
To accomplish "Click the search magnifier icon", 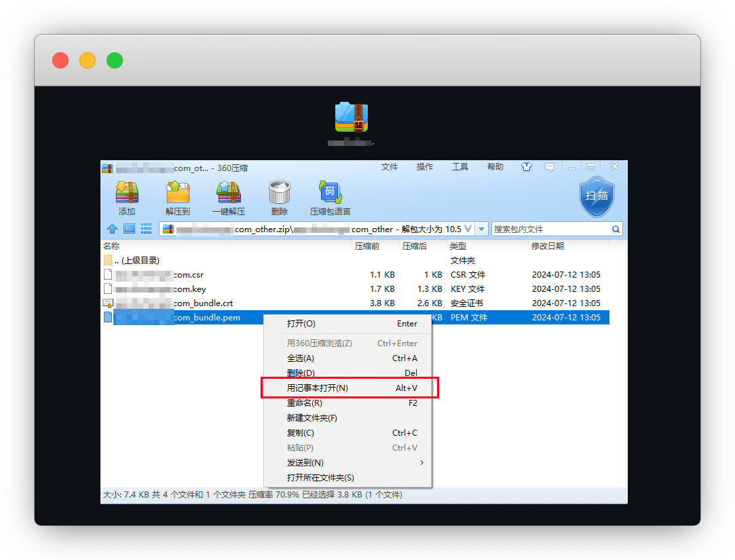I will [x=616, y=229].
